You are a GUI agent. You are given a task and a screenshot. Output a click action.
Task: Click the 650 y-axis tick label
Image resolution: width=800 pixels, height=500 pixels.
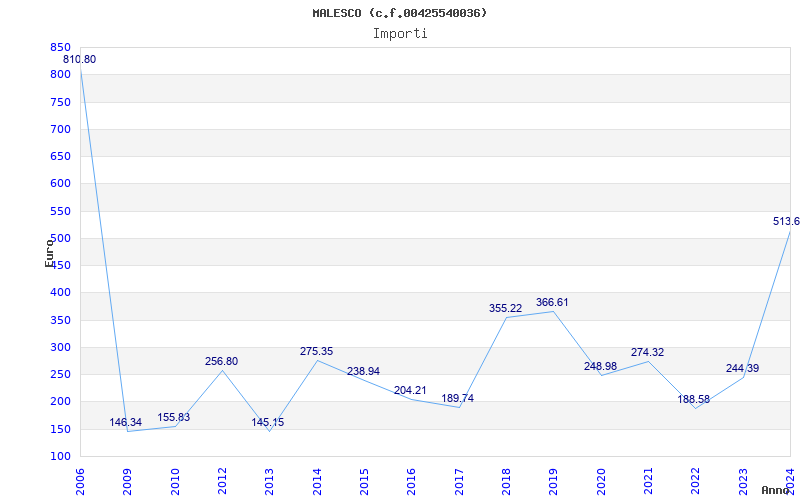(60, 157)
